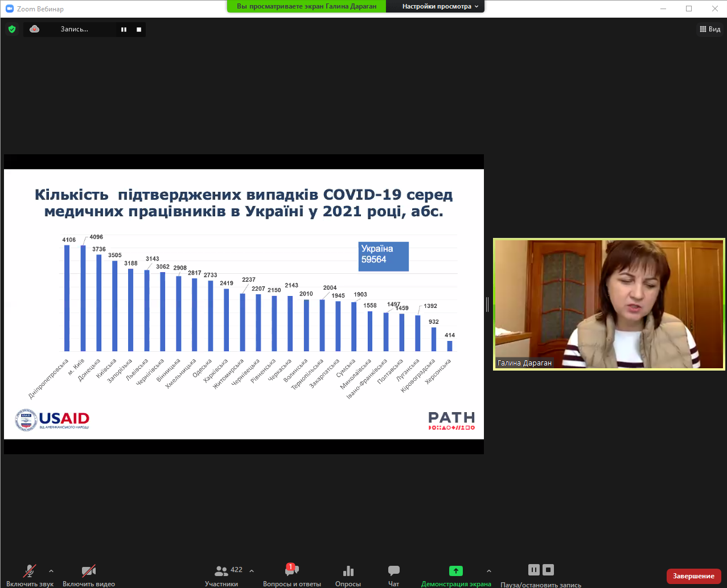Select Галина Дараган video thumbnail
This screenshot has height=588, width=727.
[x=609, y=304]
